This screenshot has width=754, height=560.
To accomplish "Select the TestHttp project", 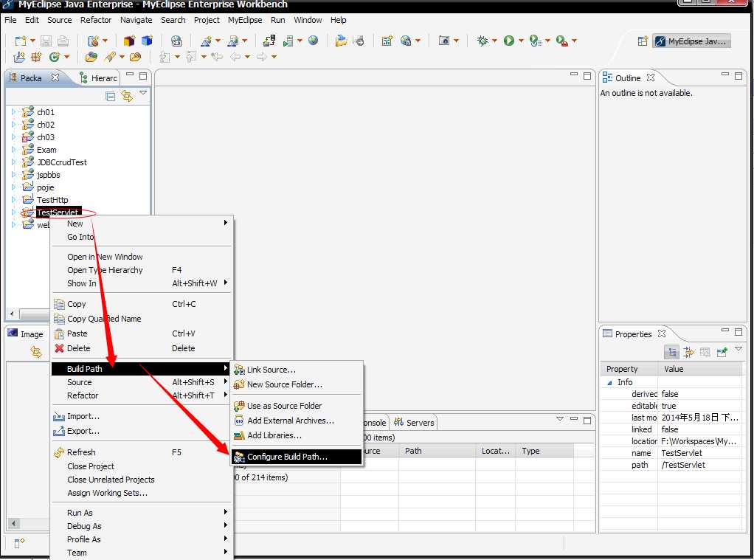I will tap(52, 200).
